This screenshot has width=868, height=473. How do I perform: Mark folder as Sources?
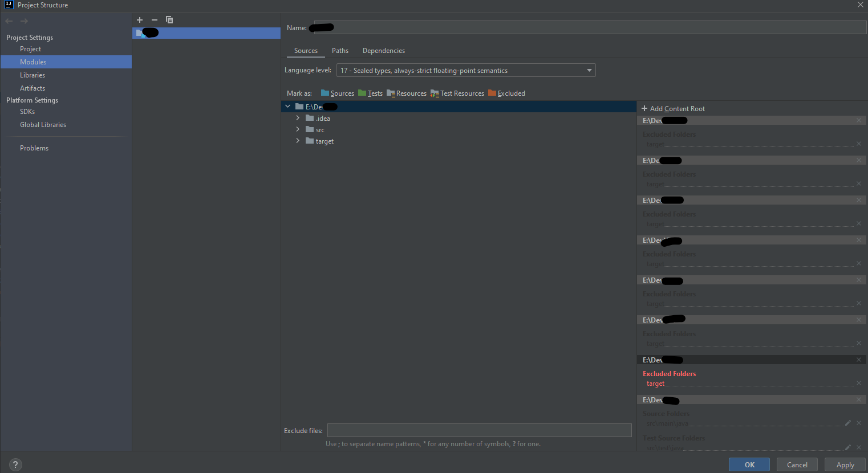[338, 93]
